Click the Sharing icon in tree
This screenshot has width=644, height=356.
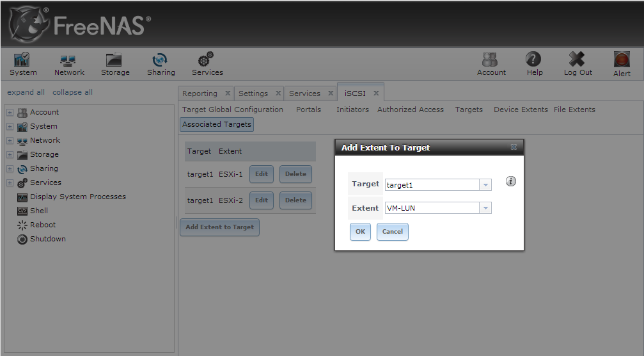[22, 169]
